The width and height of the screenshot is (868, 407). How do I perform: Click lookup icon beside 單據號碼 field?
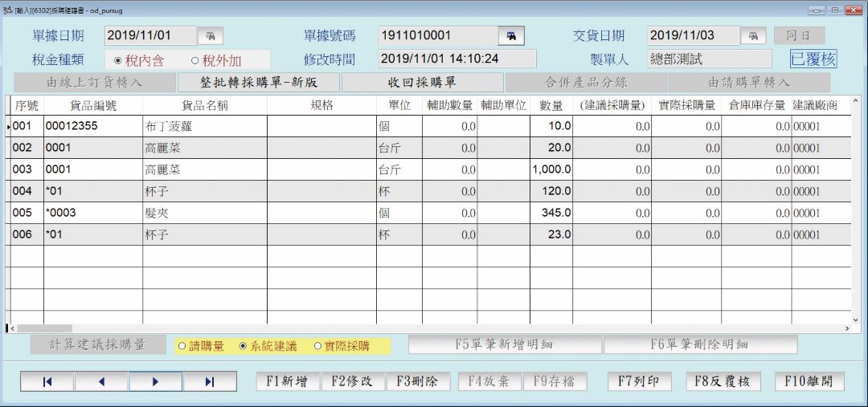(511, 36)
